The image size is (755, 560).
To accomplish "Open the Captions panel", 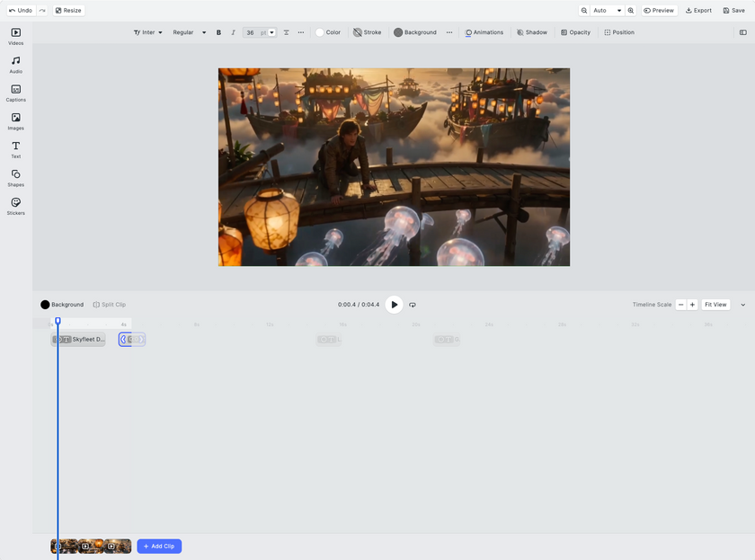I will pyautogui.click(x=16, y=93).
